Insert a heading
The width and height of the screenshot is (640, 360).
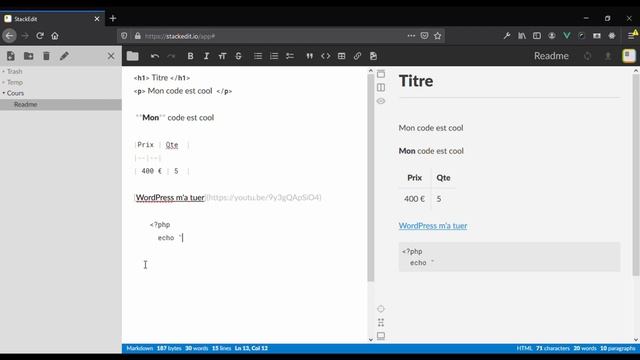tap(222, 56)
